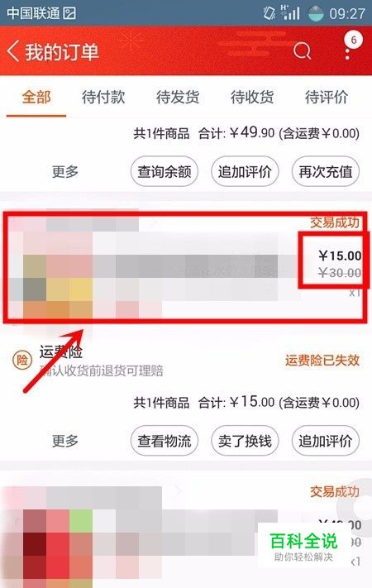Switch to the 待付款 tab
Viewport: 372px width, 588px height.
[103, 98]
